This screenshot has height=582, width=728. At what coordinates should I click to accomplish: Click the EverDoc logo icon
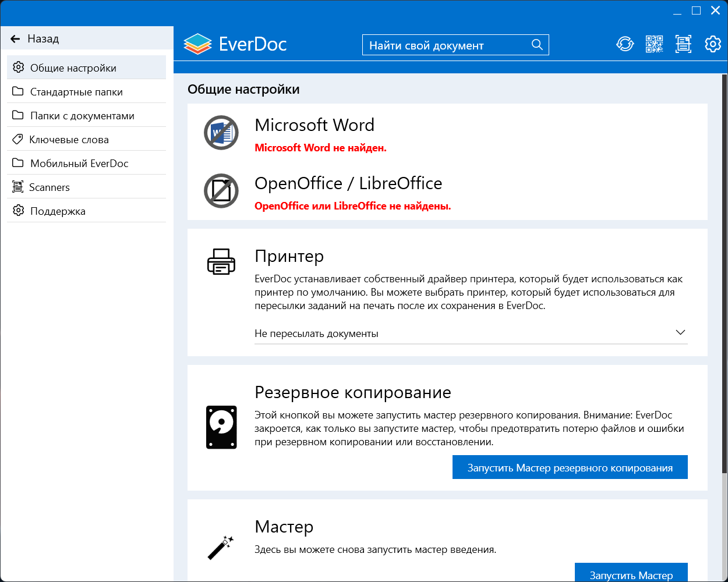(197, 44)
